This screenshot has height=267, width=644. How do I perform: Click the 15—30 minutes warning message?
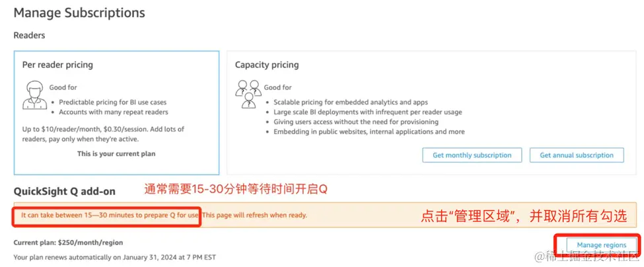pos(110,215)
